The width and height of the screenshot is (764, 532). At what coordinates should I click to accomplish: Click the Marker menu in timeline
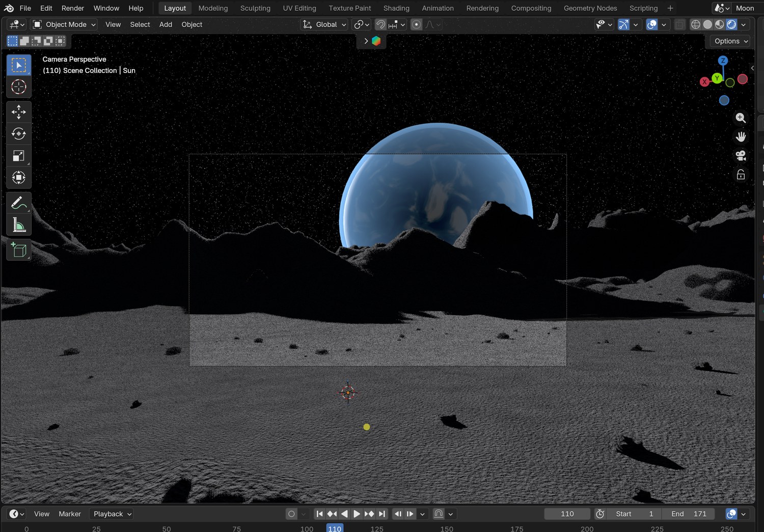70,514
